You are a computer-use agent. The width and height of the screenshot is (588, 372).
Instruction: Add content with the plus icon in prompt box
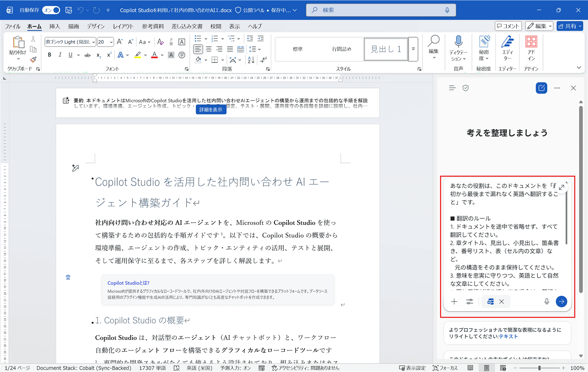click(454, 302)
